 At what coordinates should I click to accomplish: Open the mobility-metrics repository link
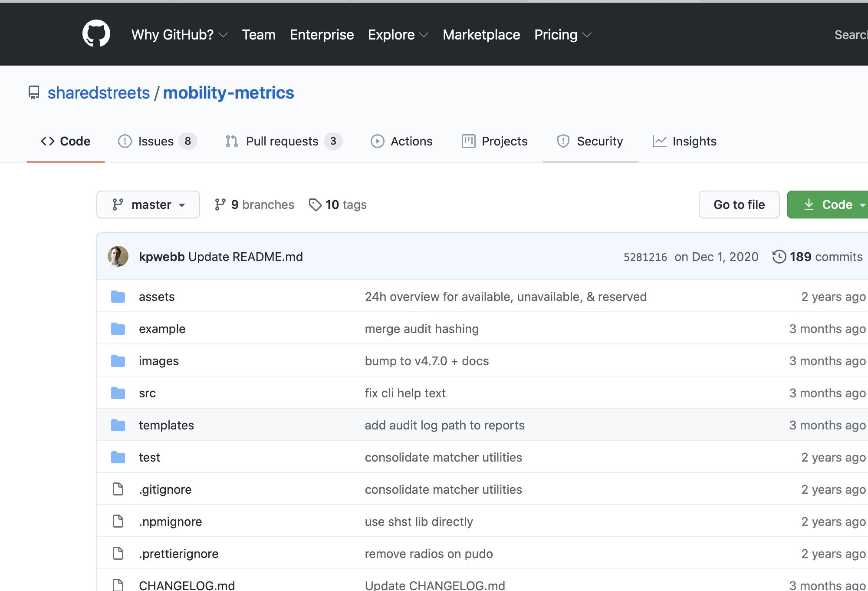[229, 93]
